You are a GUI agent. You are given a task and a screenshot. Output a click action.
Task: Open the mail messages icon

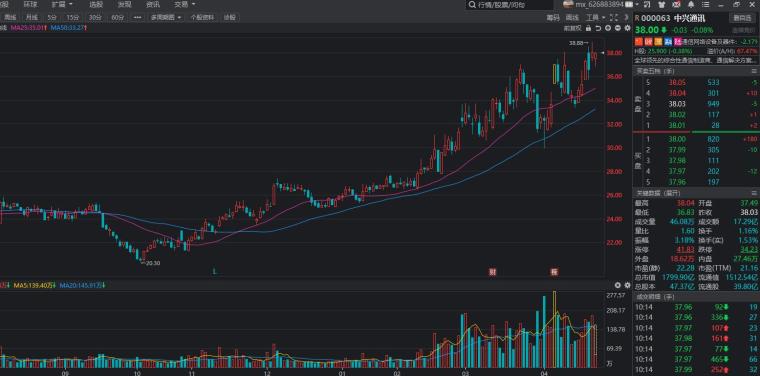pyautogui.click(x=676, y=5)
